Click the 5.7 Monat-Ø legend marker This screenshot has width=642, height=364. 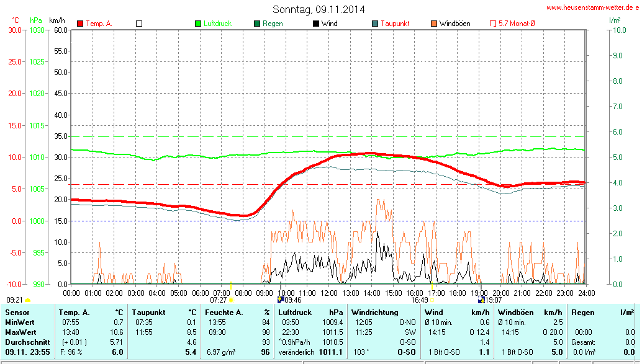pos(493,24)
